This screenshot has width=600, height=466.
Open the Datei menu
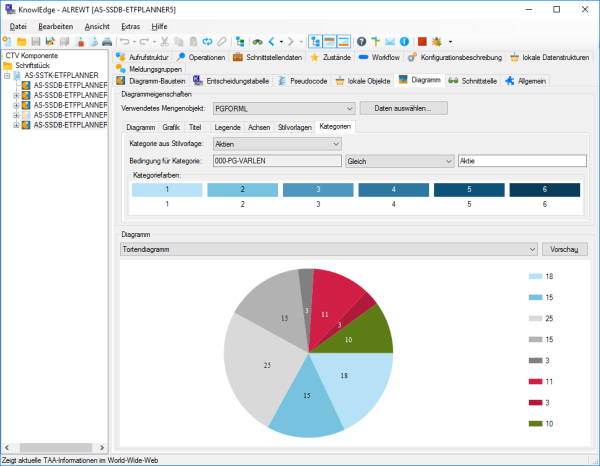tap(18, 26)
